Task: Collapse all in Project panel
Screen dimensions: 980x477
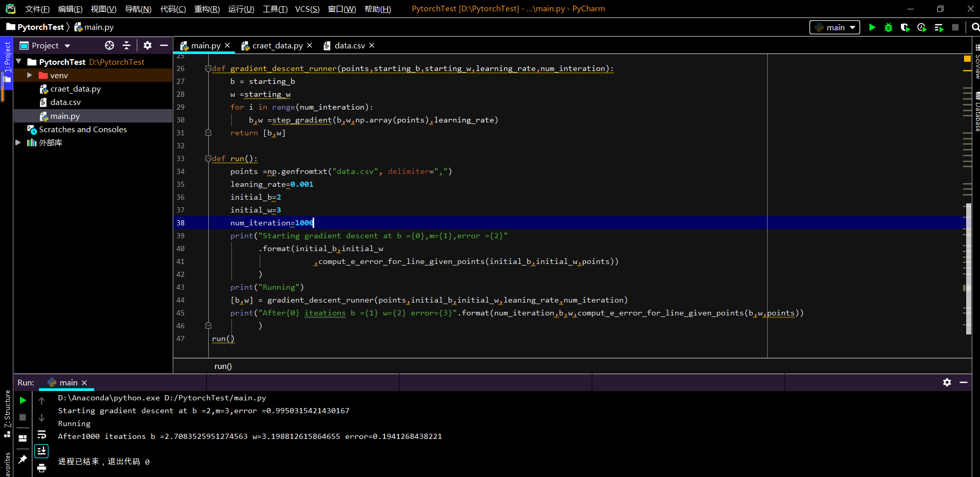Action: [126, 45]
